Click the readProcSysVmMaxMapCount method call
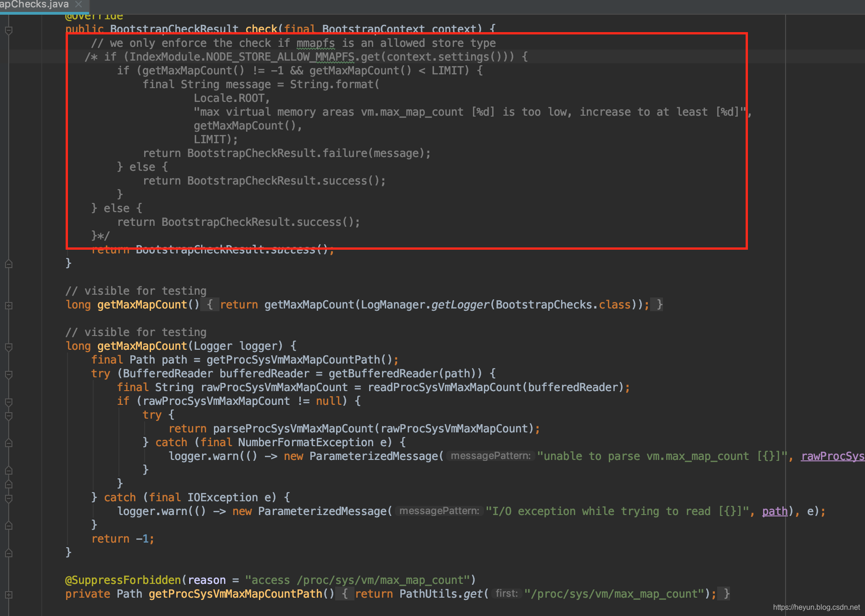 (x=444, y=387)
